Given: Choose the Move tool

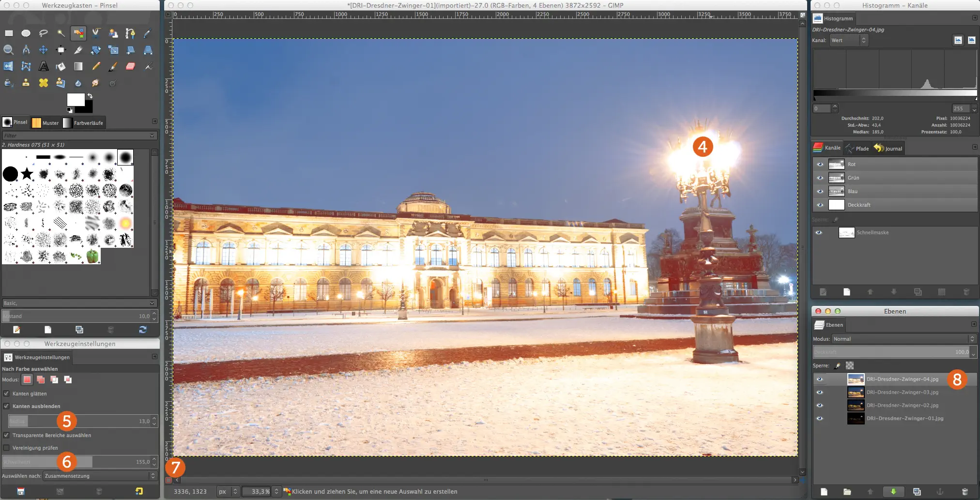Looking at the screenshot, I should pos(44,50).
